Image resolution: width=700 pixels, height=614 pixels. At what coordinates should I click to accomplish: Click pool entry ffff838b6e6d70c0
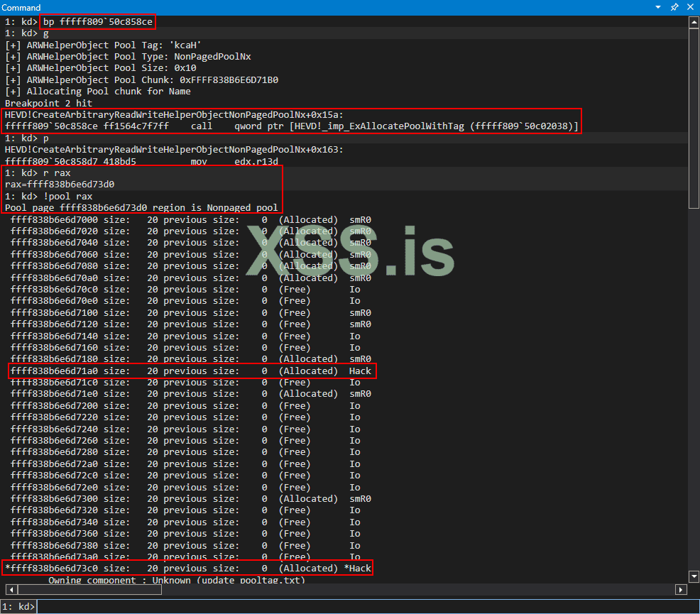185,290
